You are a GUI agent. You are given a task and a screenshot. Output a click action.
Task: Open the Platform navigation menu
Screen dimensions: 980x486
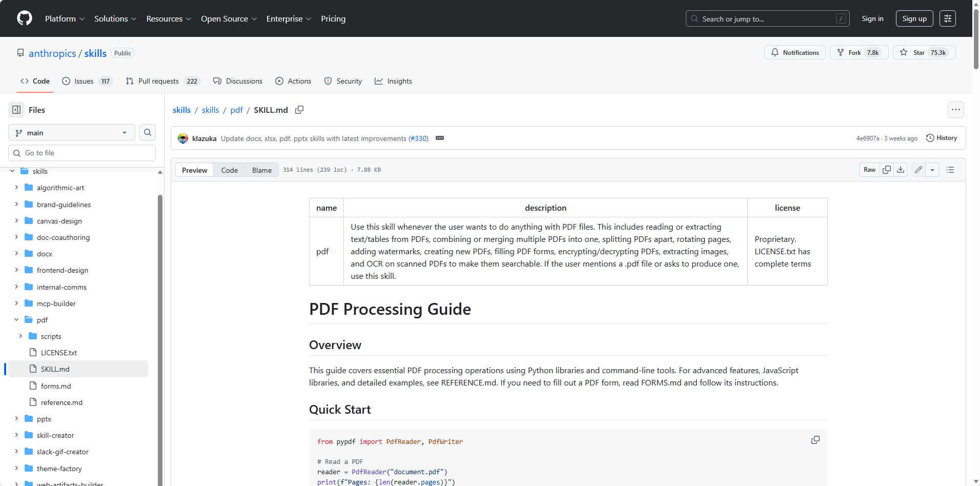(x=65, y=18)
